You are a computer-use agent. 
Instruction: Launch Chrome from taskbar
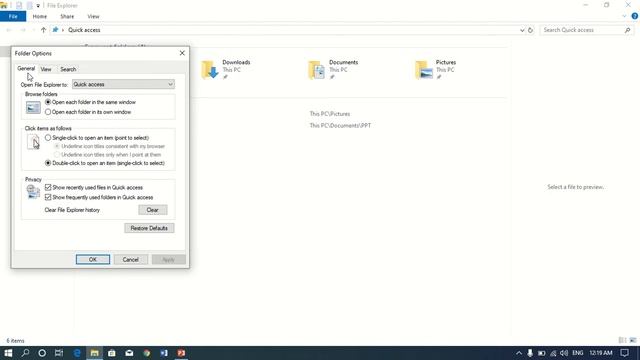pyautogui.click(x=147, y=353)
